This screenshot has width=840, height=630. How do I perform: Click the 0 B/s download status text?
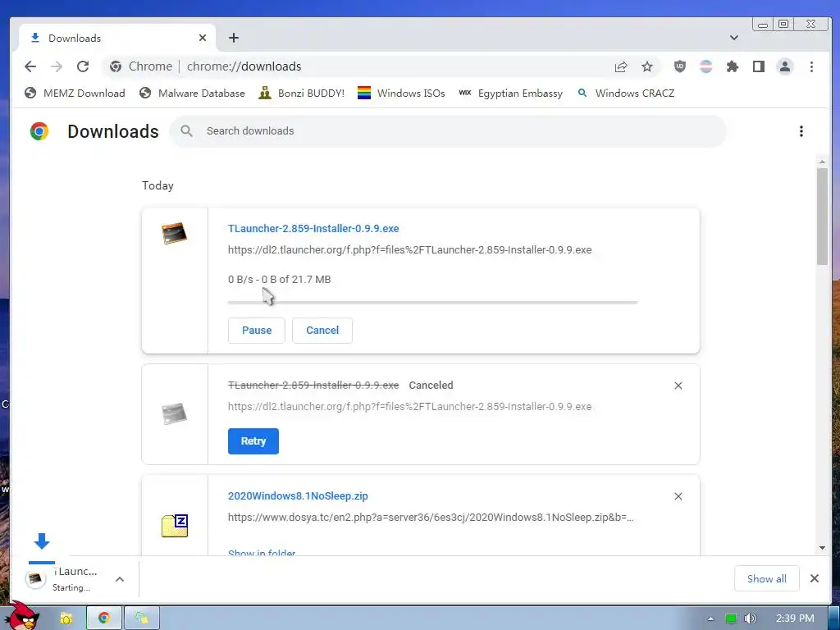click(279, 280)
